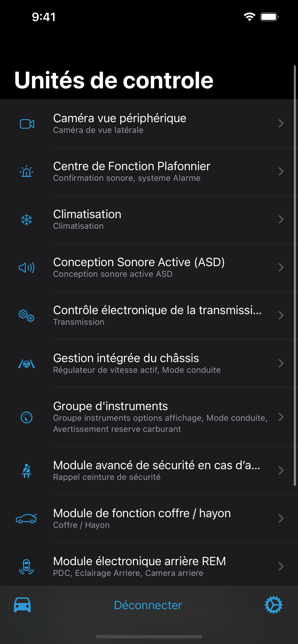Tap the camera icon for Caméra vue périphérique
Screen dimensions: 298x644
[x=27, y=124]
